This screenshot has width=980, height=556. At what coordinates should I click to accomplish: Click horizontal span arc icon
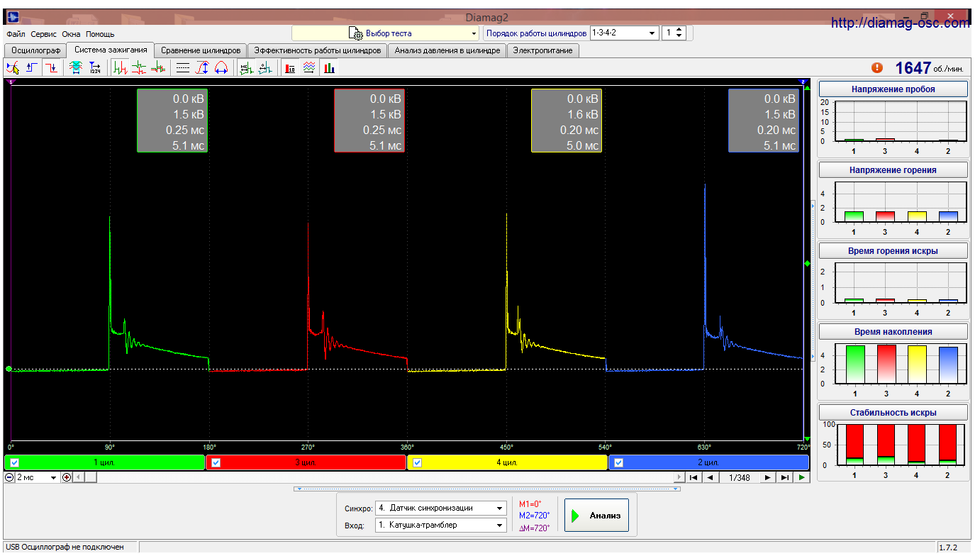pyautogui.click(x=221, y=68)
